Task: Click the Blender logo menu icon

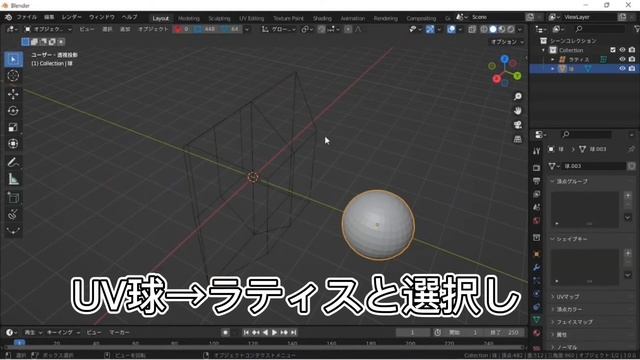Action: 8,17
